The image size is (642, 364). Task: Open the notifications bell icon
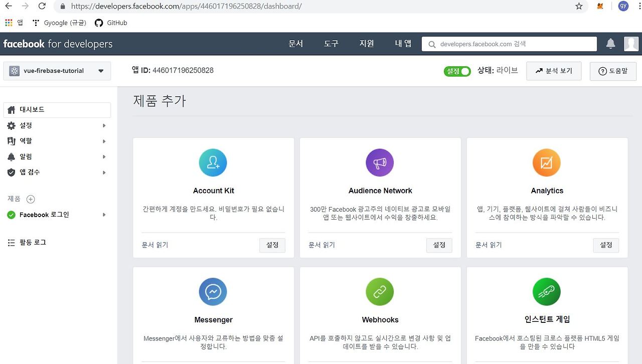pyautogui.click(x=610, y=44)
